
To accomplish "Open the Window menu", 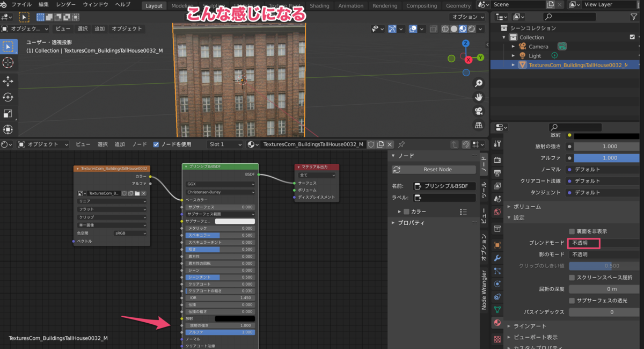I will 95,4.
